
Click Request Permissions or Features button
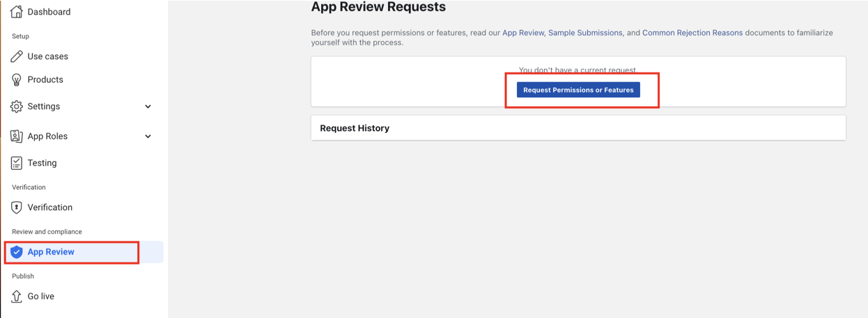pyautogui.click(x=578, y=90)
